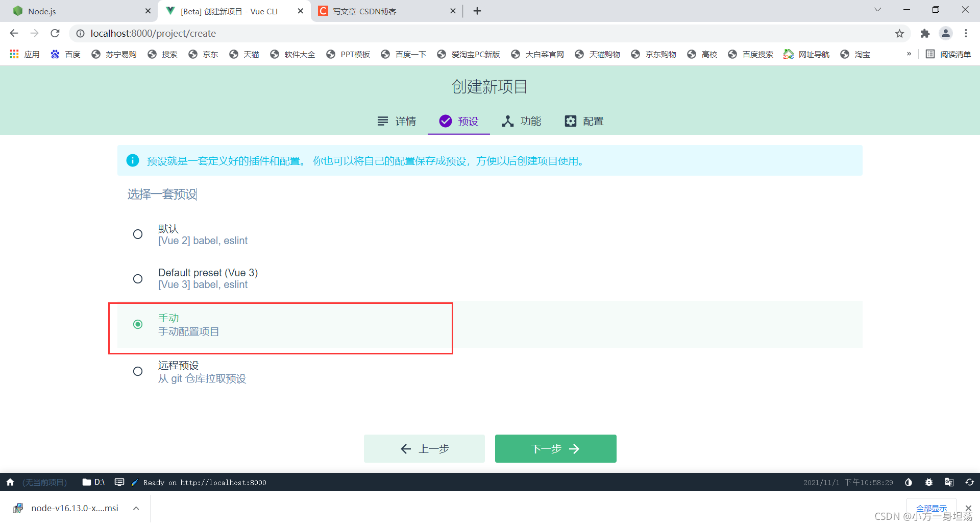
Task: Open the 搜索 bookmark
Action: (x=162, y=54)
